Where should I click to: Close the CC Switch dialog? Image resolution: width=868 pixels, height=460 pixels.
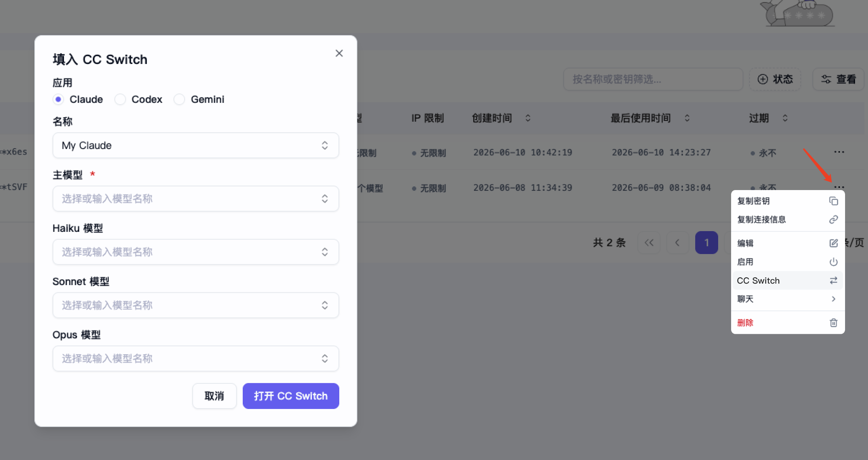339,53
